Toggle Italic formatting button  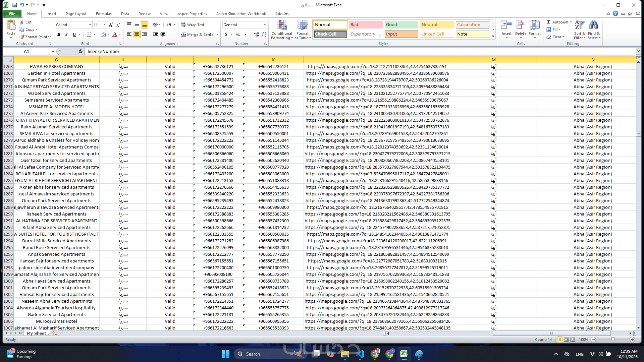pyautogui.click(x=66, y=35)
